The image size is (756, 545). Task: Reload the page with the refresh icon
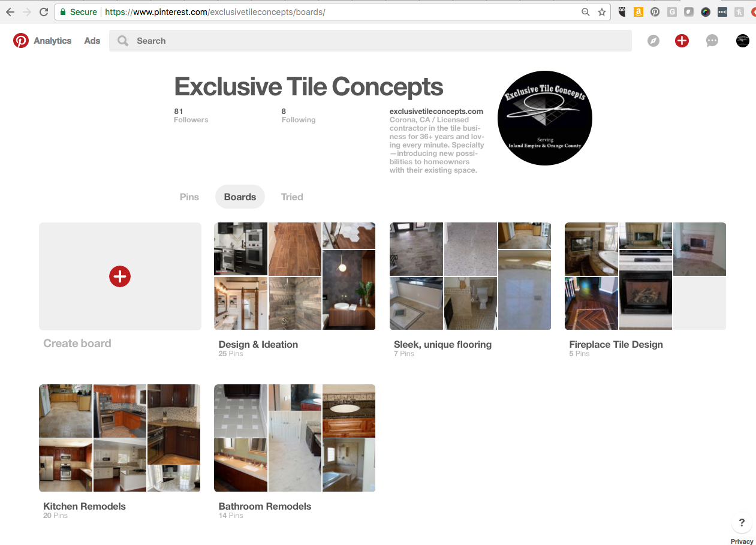[x=44, y=12]
